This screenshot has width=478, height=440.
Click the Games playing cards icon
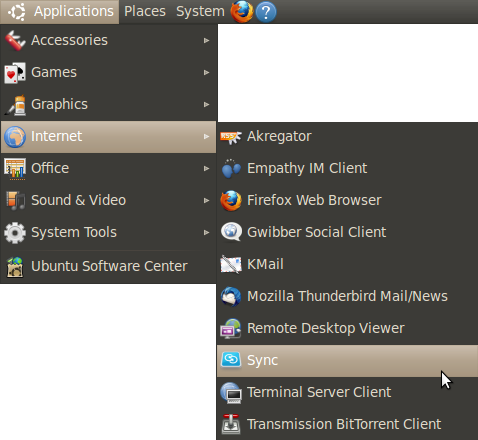[15, 72]
